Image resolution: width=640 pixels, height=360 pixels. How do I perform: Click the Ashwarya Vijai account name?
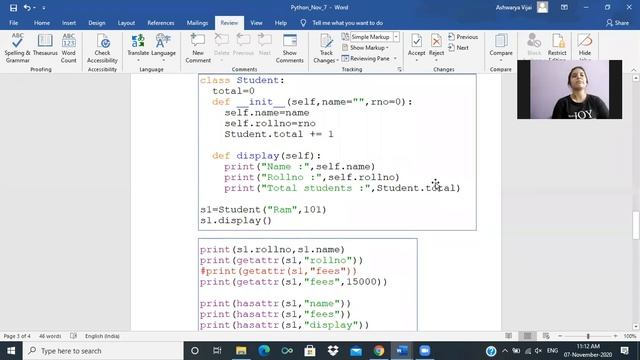513,7
